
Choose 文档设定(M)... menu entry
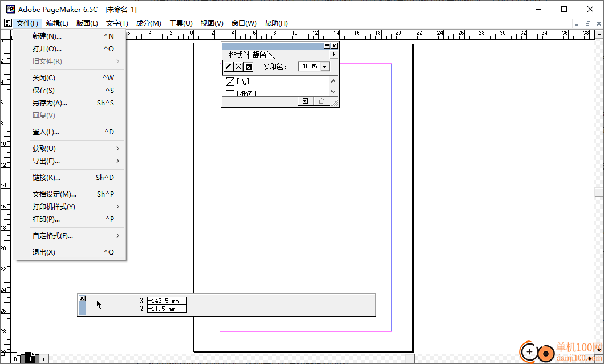click(x=70, y=194)
